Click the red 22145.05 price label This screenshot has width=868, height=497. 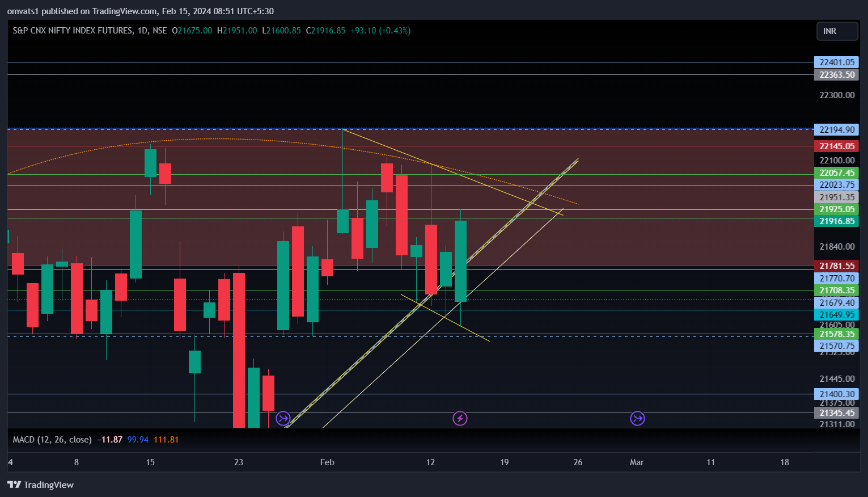836,146
